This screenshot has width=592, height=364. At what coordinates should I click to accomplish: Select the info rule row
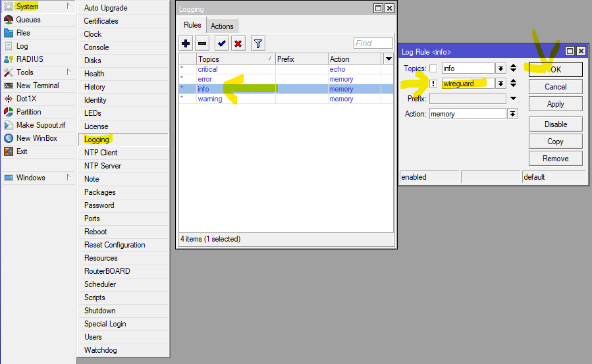click(x=286, y=89)
